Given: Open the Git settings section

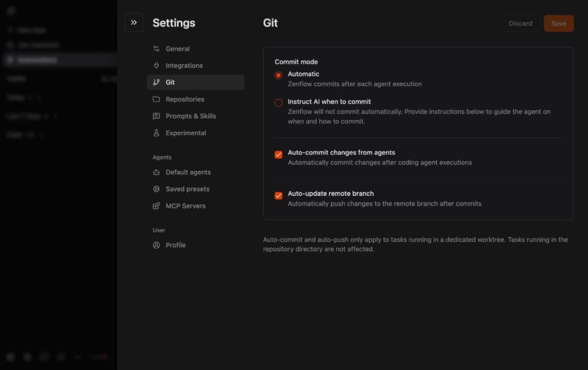Looking at the screenshot, I should (x=196, y=82).
